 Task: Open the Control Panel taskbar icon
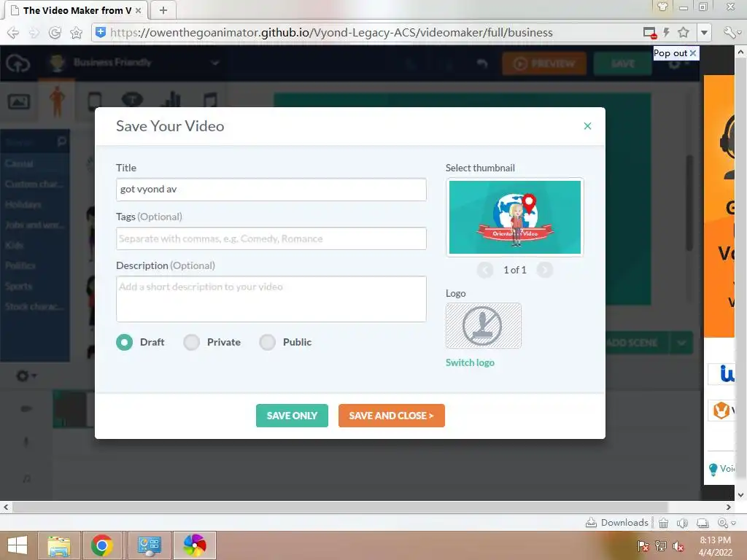pyautogui.click(x=149, y=545)
